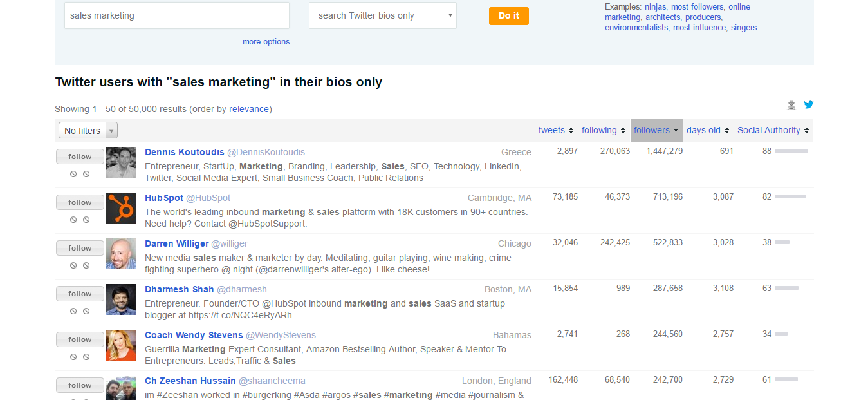Open the 'singers' example search
This screenshot has width=868, height=400.
coord(744,28)
